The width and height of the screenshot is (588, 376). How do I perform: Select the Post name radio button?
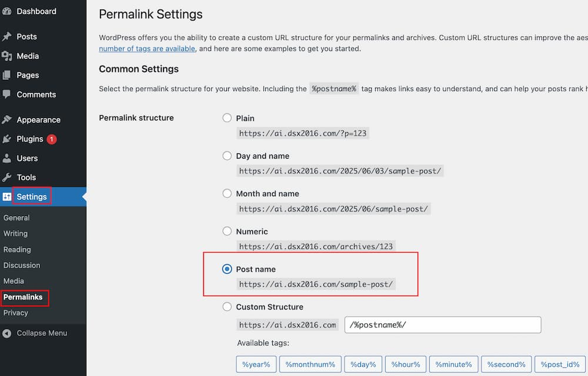click(x=227, y=269)
